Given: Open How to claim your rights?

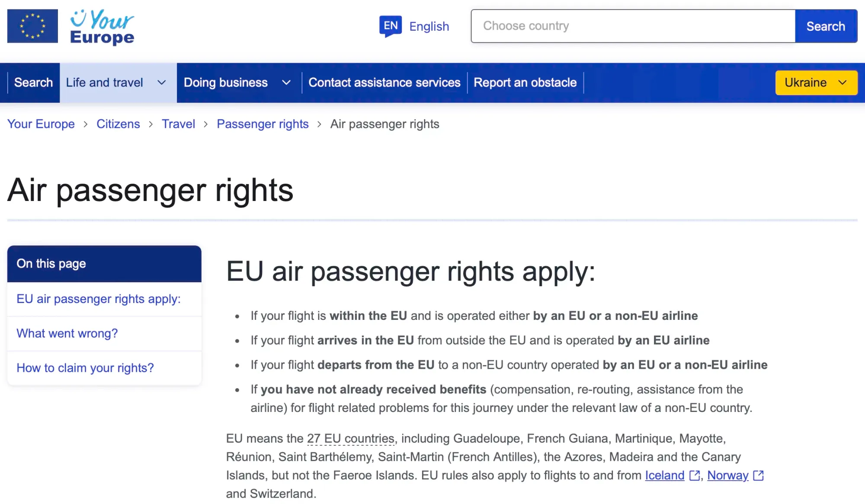Looking at the screenshot, I should (85, 368).
